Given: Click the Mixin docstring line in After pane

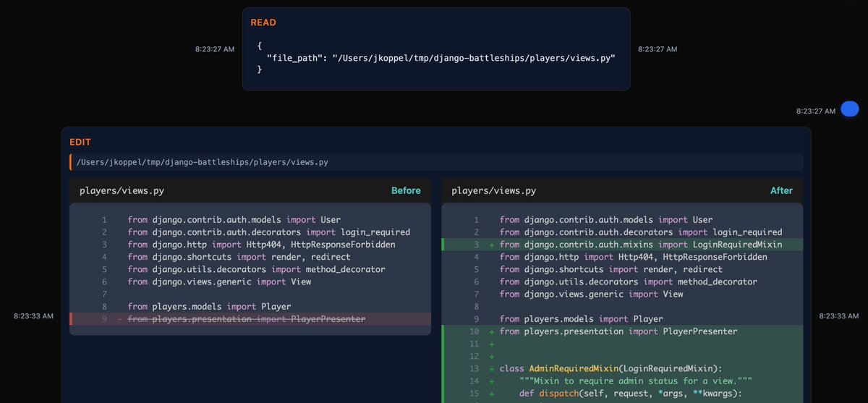Looking at the screenshot, I should click(x=622, y=381).
